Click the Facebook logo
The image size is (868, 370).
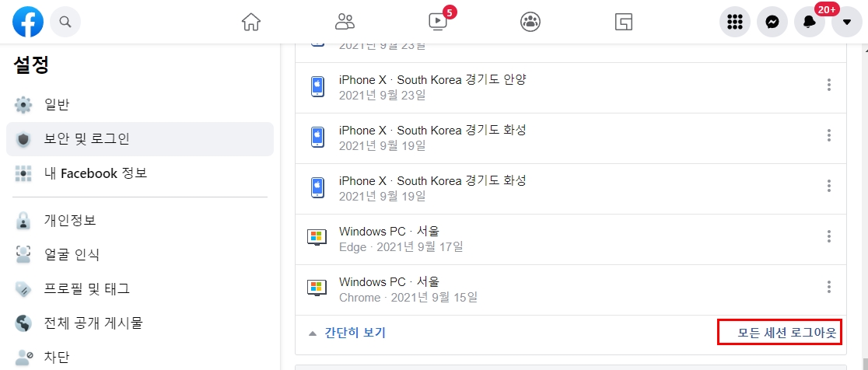pos(28,22)
